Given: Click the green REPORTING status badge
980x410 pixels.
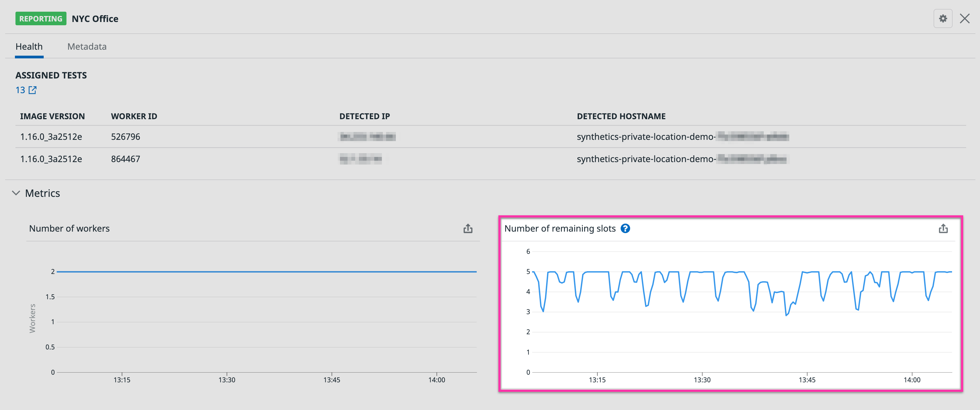Looking at the screenshot, I should tap(40, 18).
